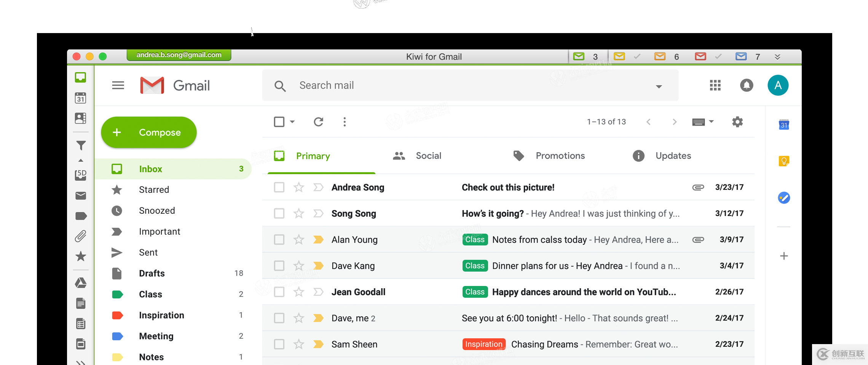This screenshot has height=365, width=868.
Task: Star the Dave, me conversation
Action: click(x=299, y=318)
